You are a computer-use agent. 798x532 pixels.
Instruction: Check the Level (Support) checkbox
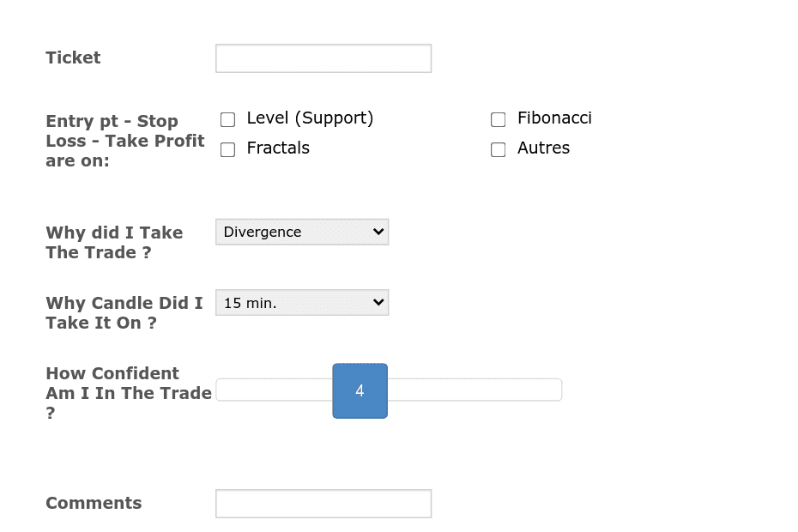(x=227, y=119)
